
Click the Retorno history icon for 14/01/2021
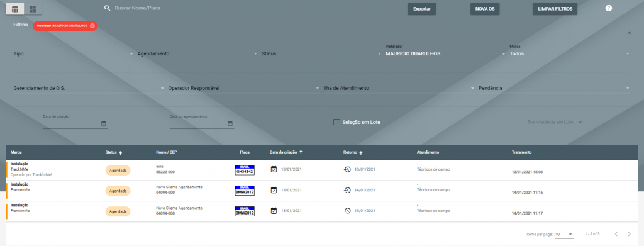[347, 190]
